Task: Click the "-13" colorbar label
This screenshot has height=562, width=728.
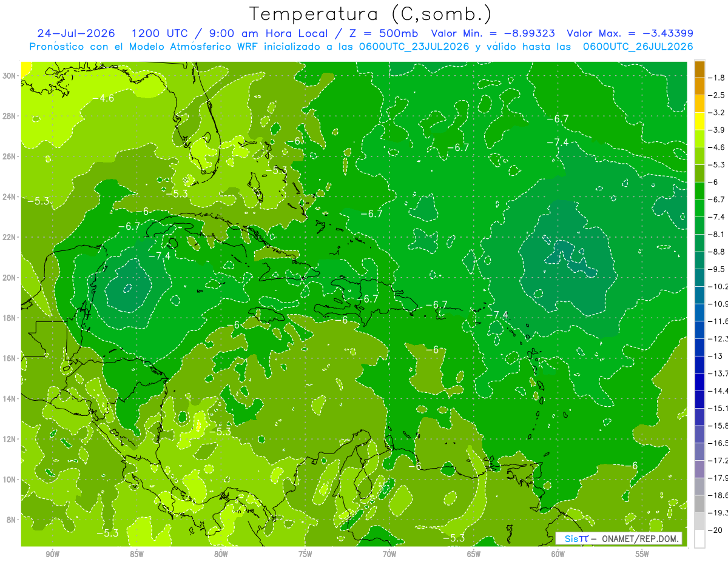Action: [716, 356]
